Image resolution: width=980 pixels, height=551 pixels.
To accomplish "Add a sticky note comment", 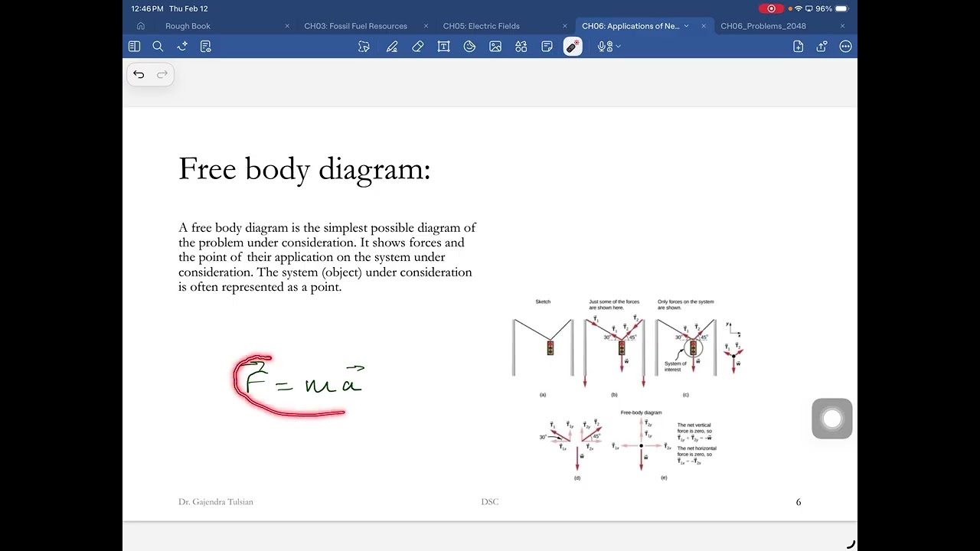I will (x=547, y=47).
